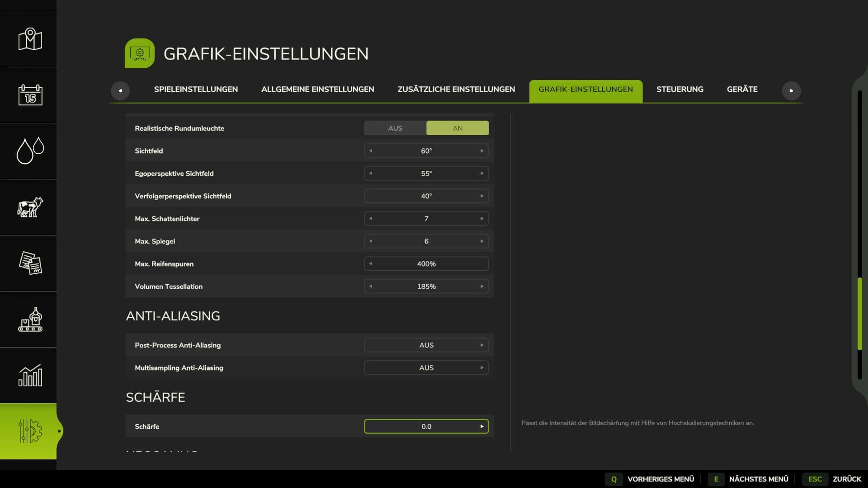Change Post-Process Anti-Aliasing with right arrow

click(482, 345)
